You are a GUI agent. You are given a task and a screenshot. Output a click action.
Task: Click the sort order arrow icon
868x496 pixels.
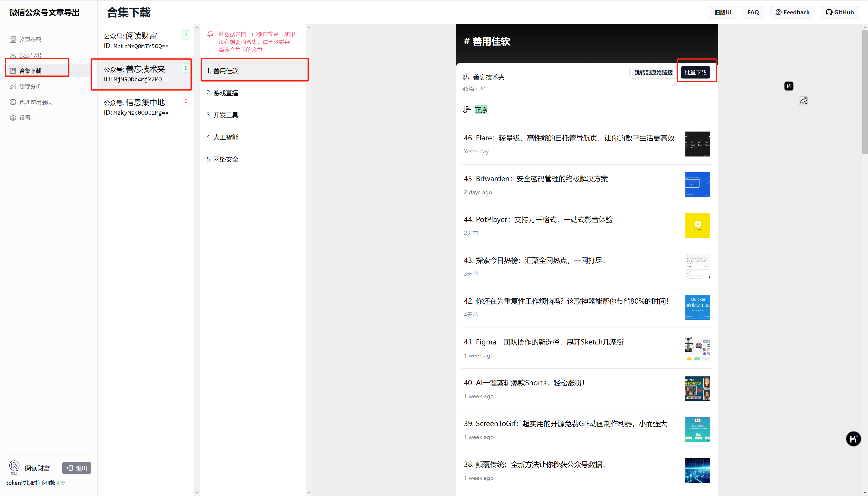tap(467, 110)
